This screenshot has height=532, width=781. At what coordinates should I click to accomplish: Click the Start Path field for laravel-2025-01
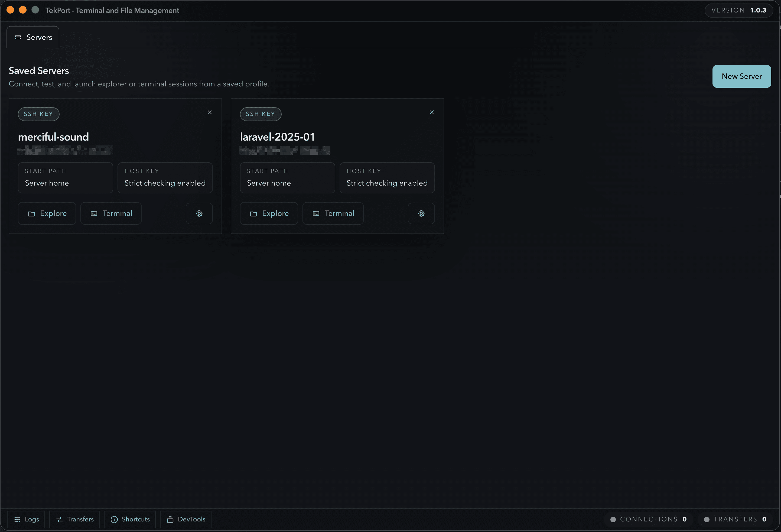pos(287,178)
